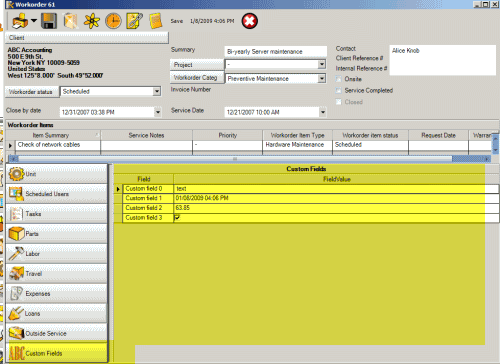Toggle the Closed checkbox
The image size is (500, 364).
click(339, 102)
